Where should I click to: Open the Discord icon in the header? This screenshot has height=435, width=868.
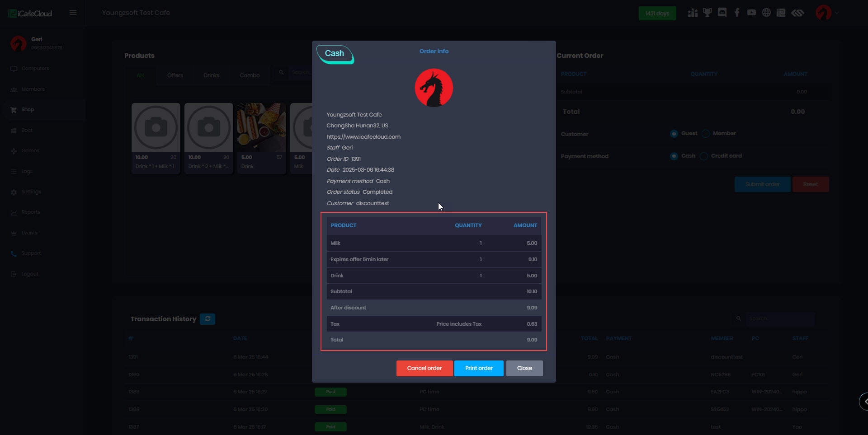click(722, 13)
